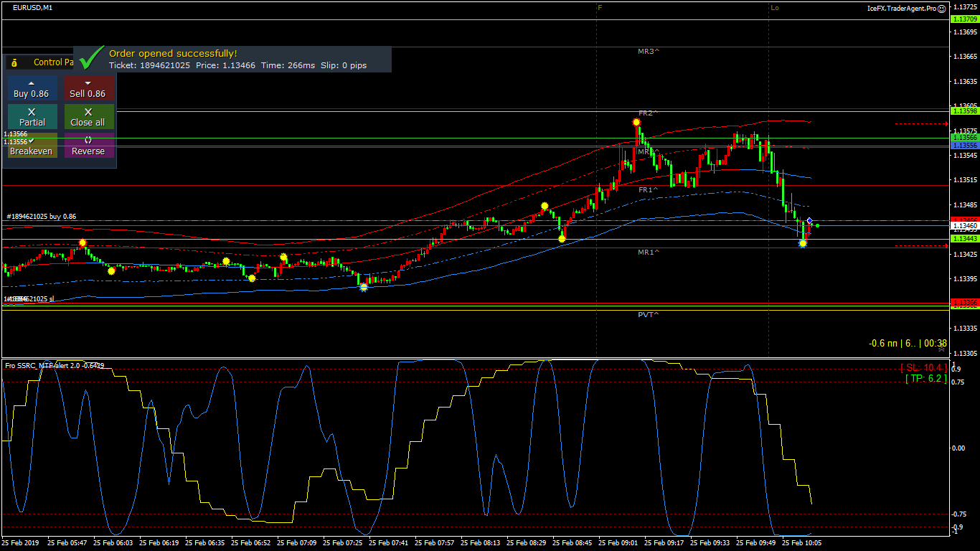The image size is (980, 551).
Task: Click the blue buy arrow marker at the latest candle
Action: [x=809, y=221]
